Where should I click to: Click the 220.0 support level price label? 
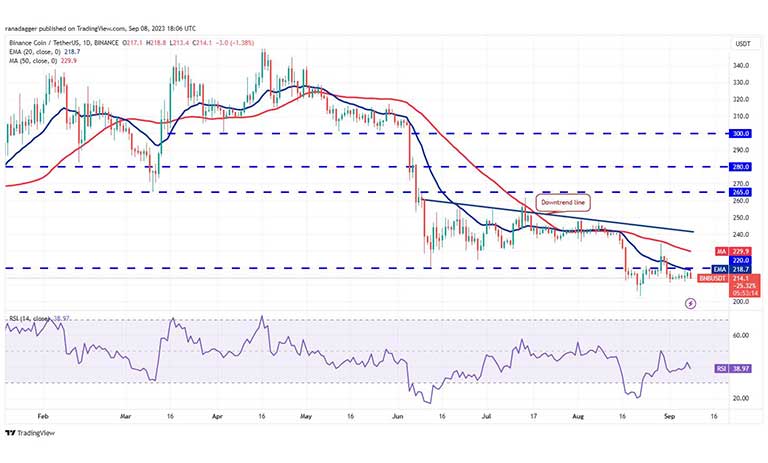tap(741, 261)
